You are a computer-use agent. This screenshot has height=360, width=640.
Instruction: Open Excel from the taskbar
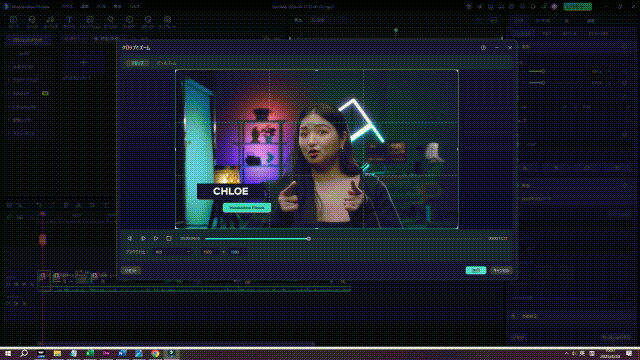[x=90, y=353]
